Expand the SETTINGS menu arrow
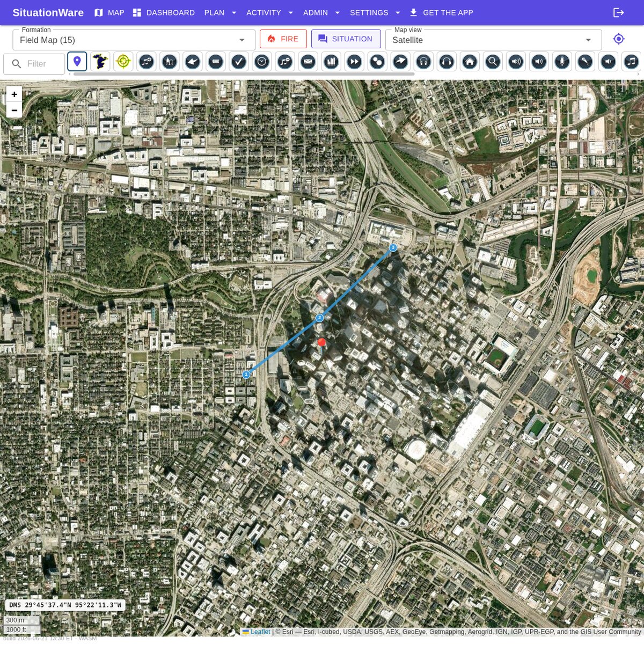The width and height of the screenshot is (644, 645). coord(398,12)
